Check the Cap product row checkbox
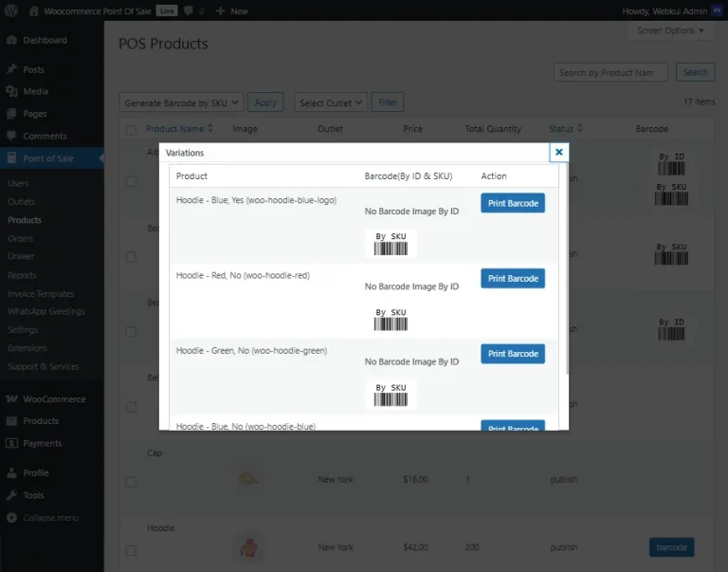This screenshot has height=572, width=728. click(x=131, y=481)
